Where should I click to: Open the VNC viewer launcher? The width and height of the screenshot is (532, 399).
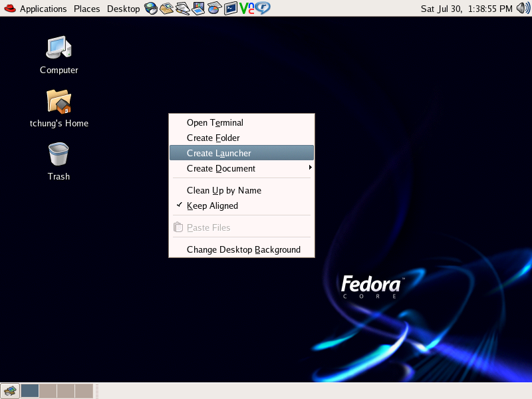pos(247,8)
